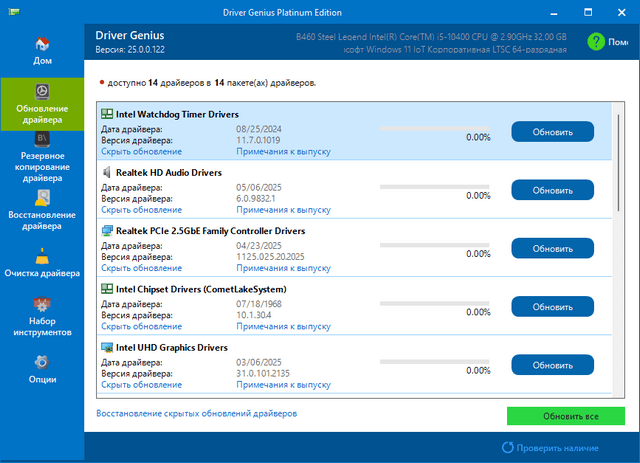
Task: Open release notes for Intel Watchdog Timer
Action: pyautogui.click(x=283, y=153)
